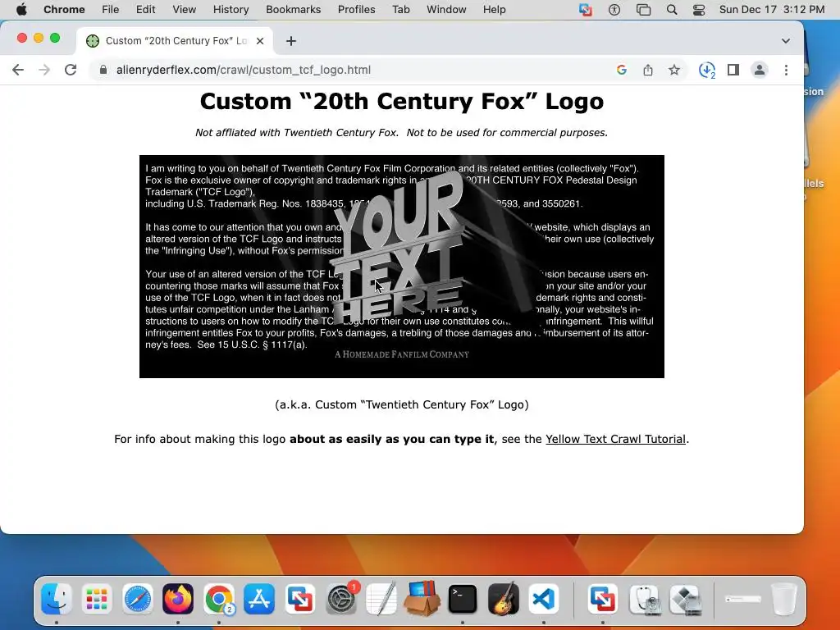Click the 'Not affliated with Twentieth Century Fox' disclaimer
Viewport: 840px width, 630px height.
(x=402, y=132)
